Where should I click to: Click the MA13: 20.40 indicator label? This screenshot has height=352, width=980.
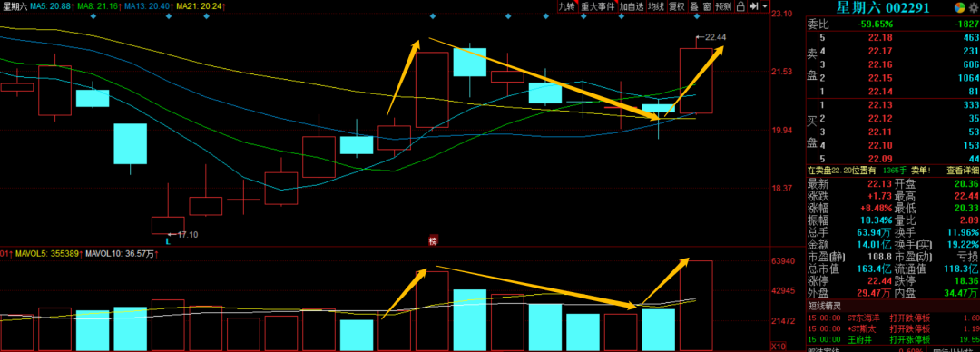coord(148,5)
